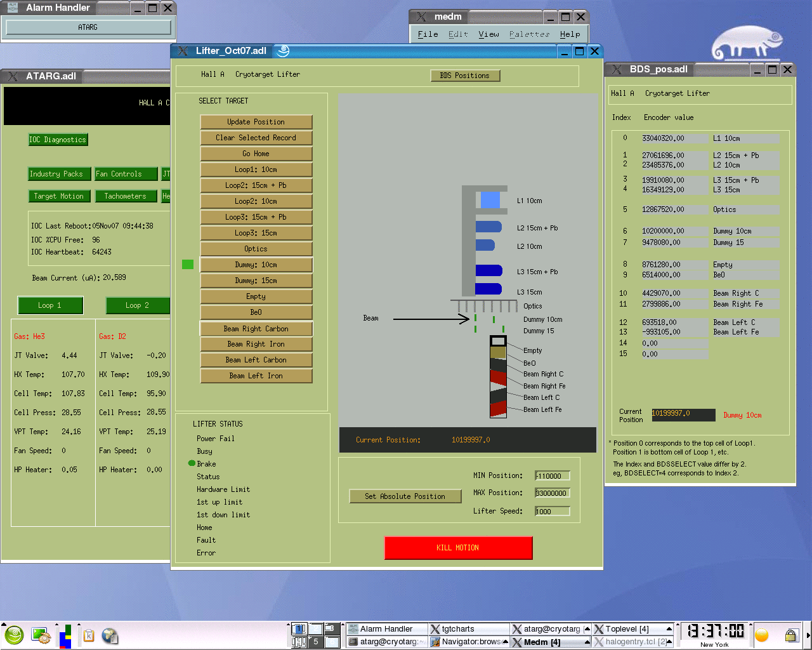The height and width of the screenshot is (650, 812).
Task: Click the lock screen padlock icon
Action: (x=791, y=635)
